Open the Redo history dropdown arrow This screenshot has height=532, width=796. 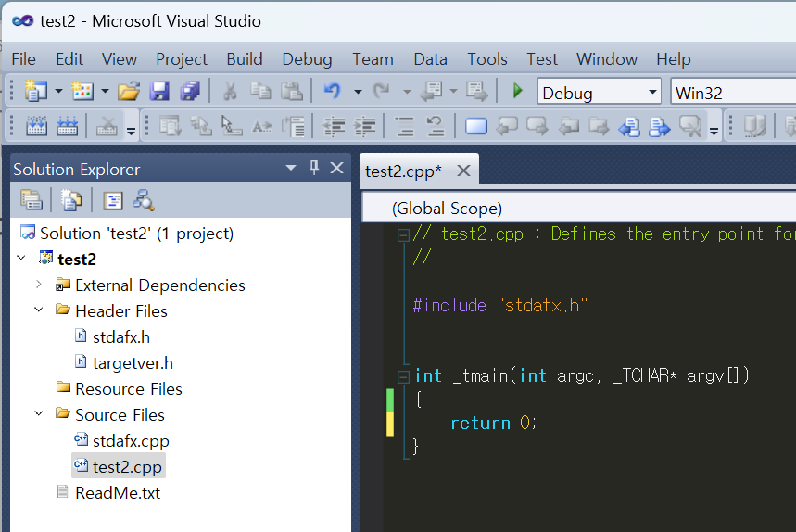tap(407, 92)
